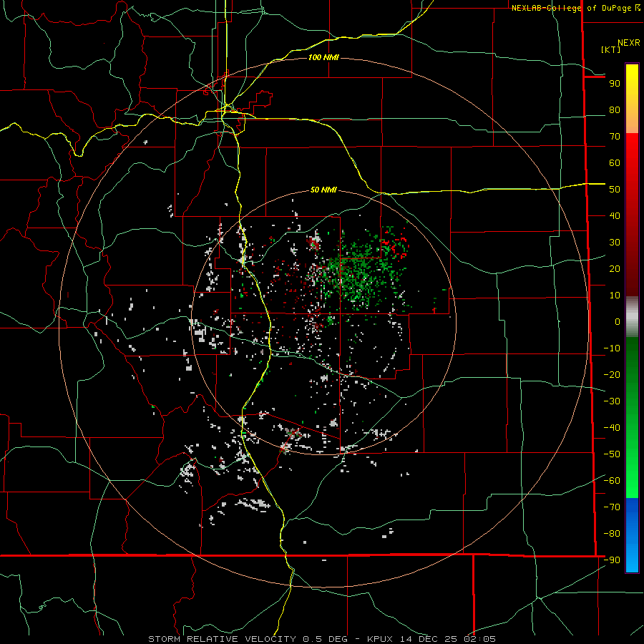The height and width of the screenshot is (644, 644).
Task: Click the "02:05" timestamp in caption
Action: pos(479,639)
